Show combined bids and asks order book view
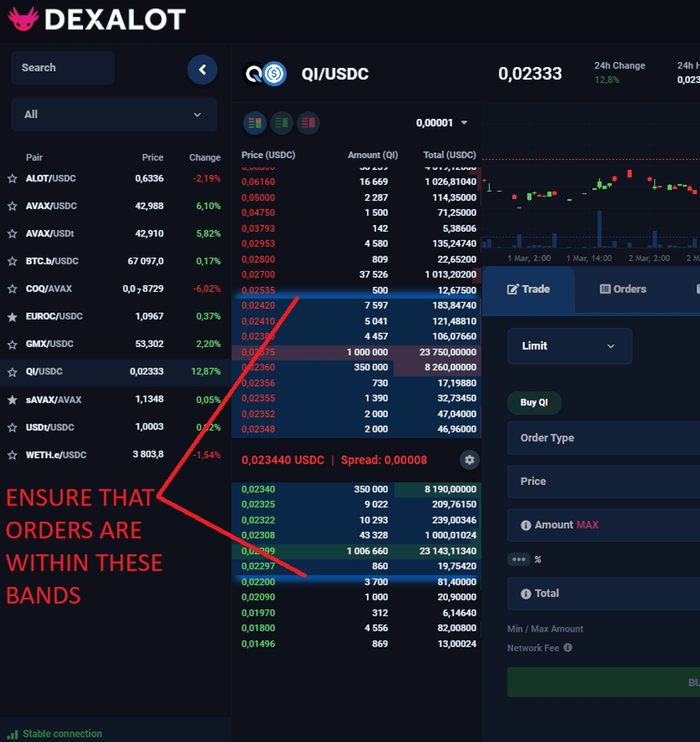Viewport: 700px width, 742px height. click(255, 123)
